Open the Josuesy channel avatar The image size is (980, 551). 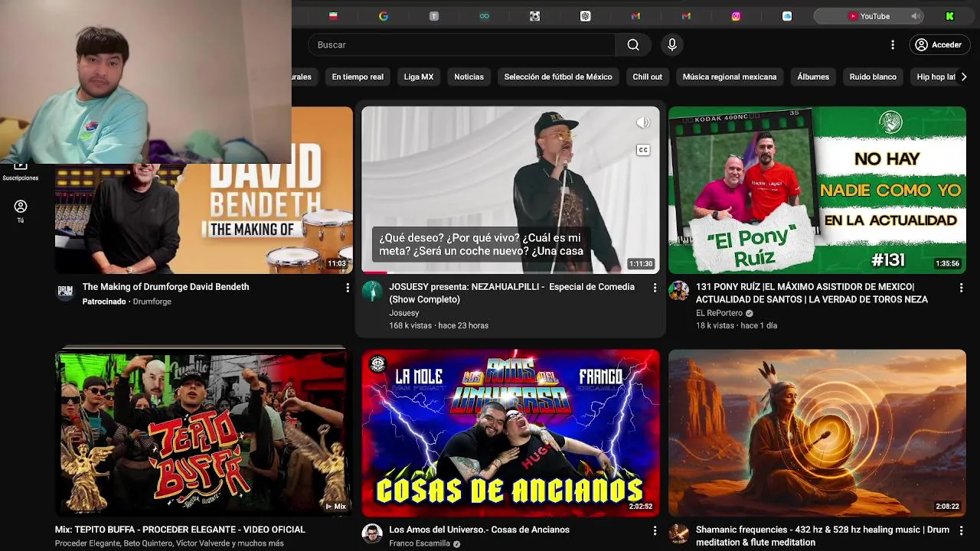pos(372,291)
